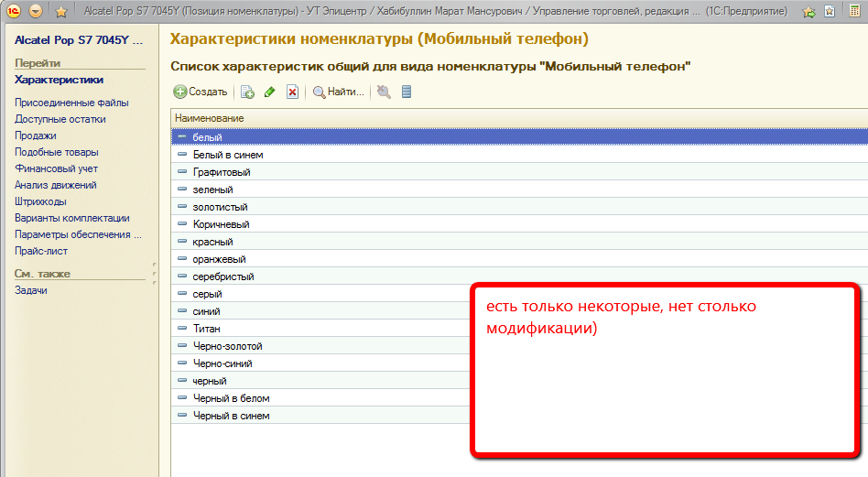This screenshot has height=477, width=868.
Task: Click the red X delete-mark icon
Action: point(292,92)
